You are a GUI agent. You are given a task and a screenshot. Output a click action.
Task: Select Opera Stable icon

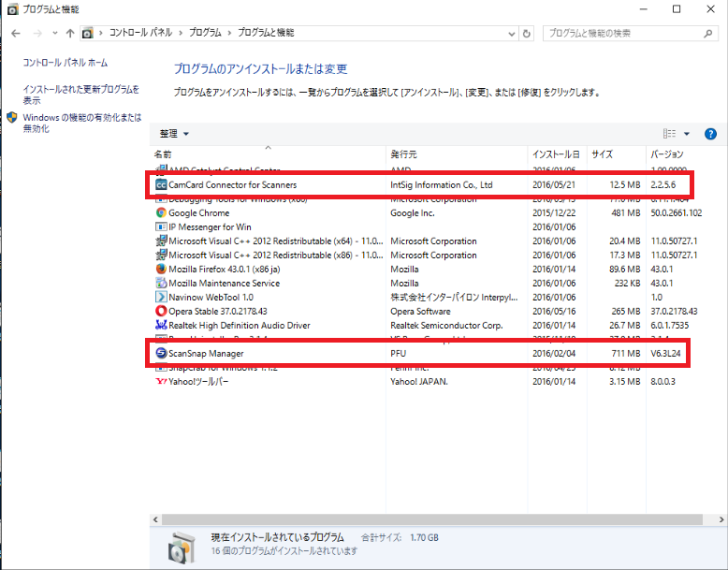click(x=161, y=312)
